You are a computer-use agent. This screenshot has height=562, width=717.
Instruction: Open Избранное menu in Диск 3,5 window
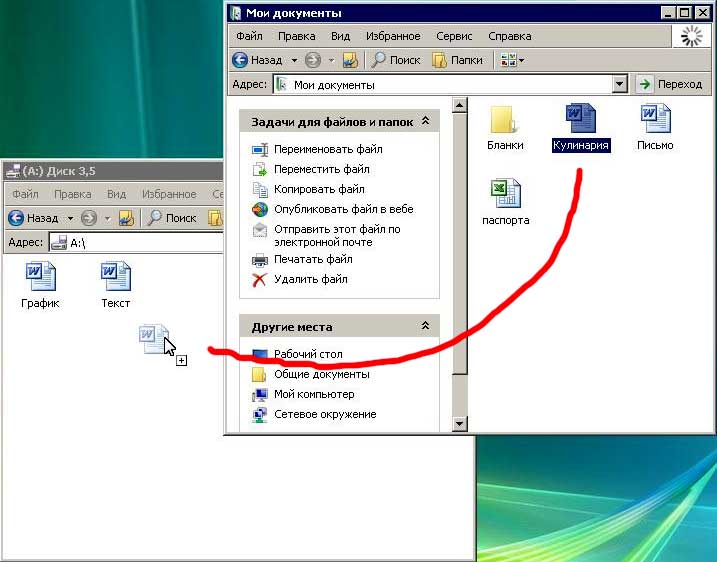tap(169, 194)
